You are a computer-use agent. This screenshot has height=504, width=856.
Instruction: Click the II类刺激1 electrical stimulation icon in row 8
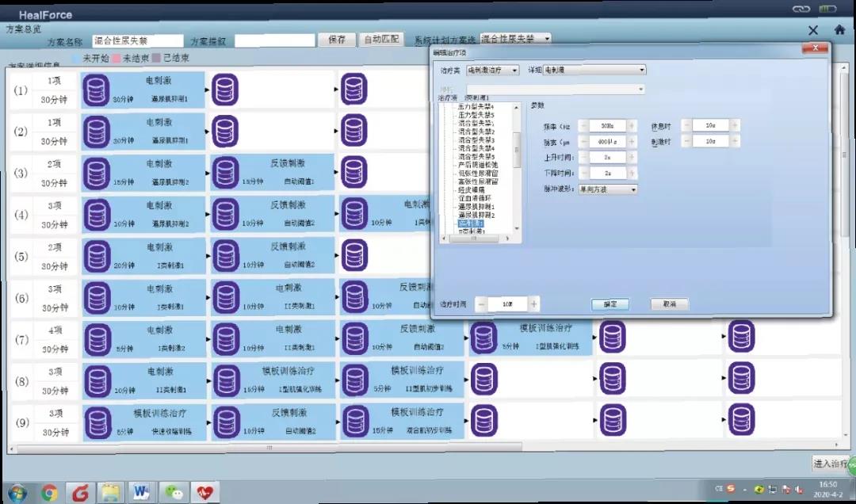[x=97, y=380]
